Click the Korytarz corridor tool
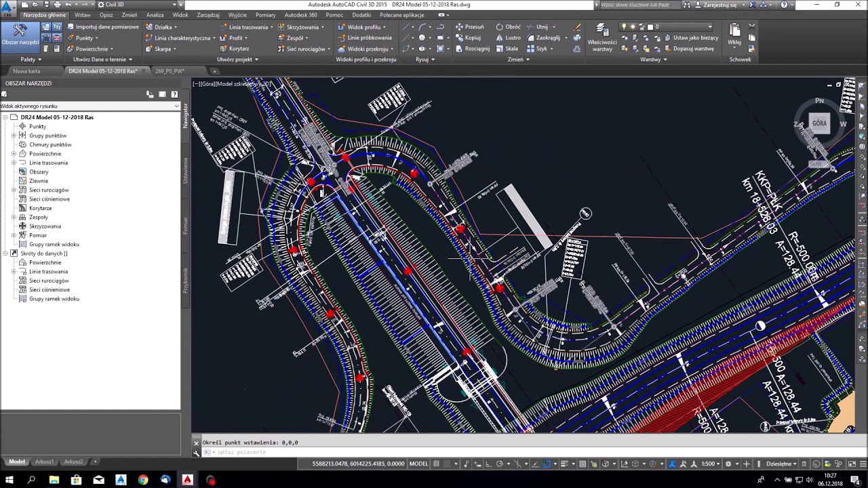 point(235,49)
